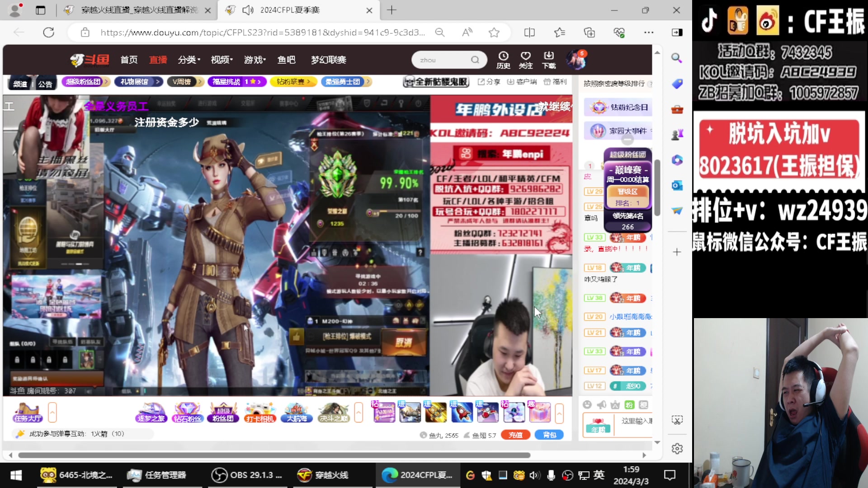The height and width of the screenshot is (488, 868).
Task: Open Edge sidebar tools briefcase icon
Action: pos(677,109)
